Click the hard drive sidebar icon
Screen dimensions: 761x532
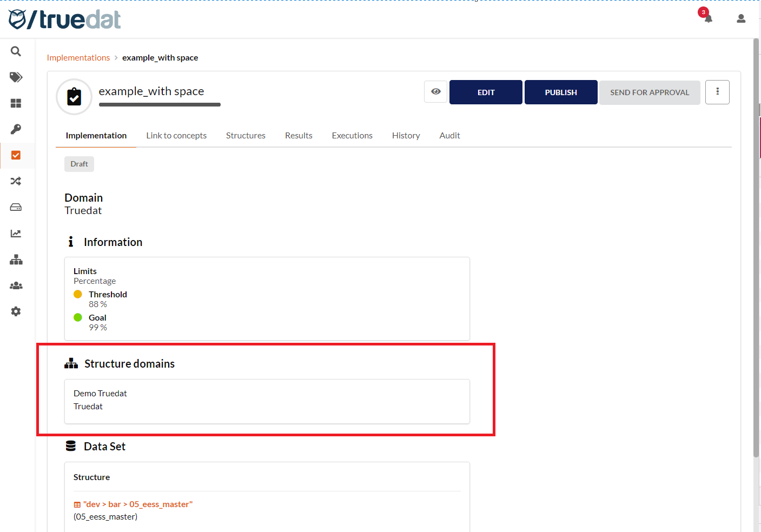coord(16,207)
